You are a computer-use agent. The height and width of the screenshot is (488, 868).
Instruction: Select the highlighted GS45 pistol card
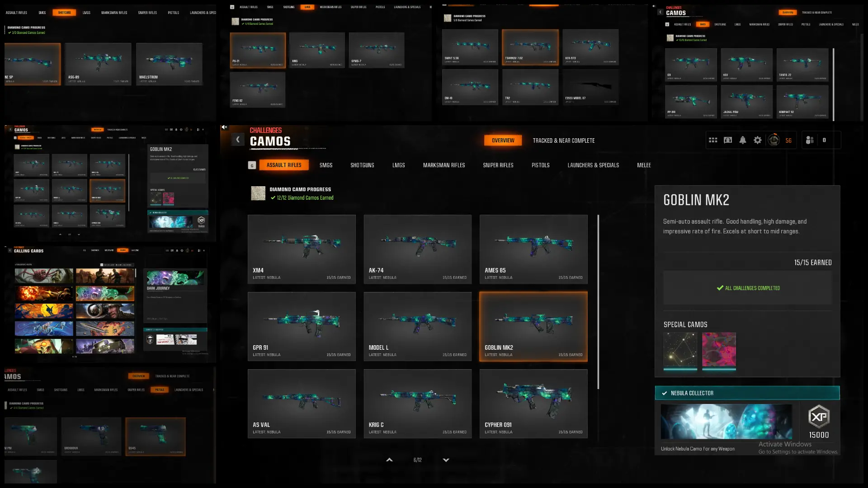click(x=156, y=436)
